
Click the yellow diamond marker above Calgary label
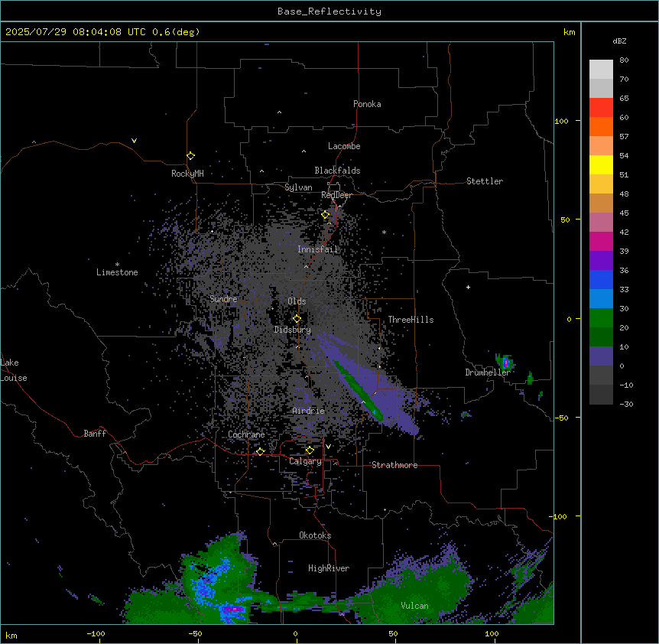pyautogui.click(x=310, y=450)
